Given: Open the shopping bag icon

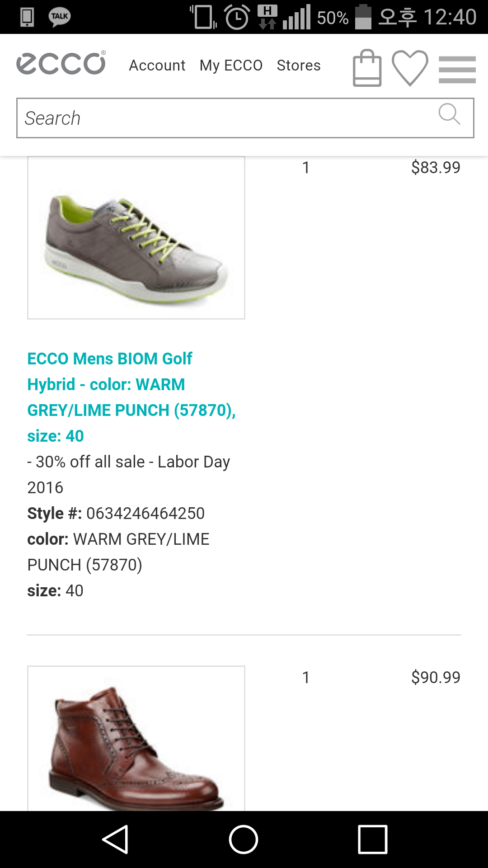Looking at the screenshot, I should coord(367,68).
